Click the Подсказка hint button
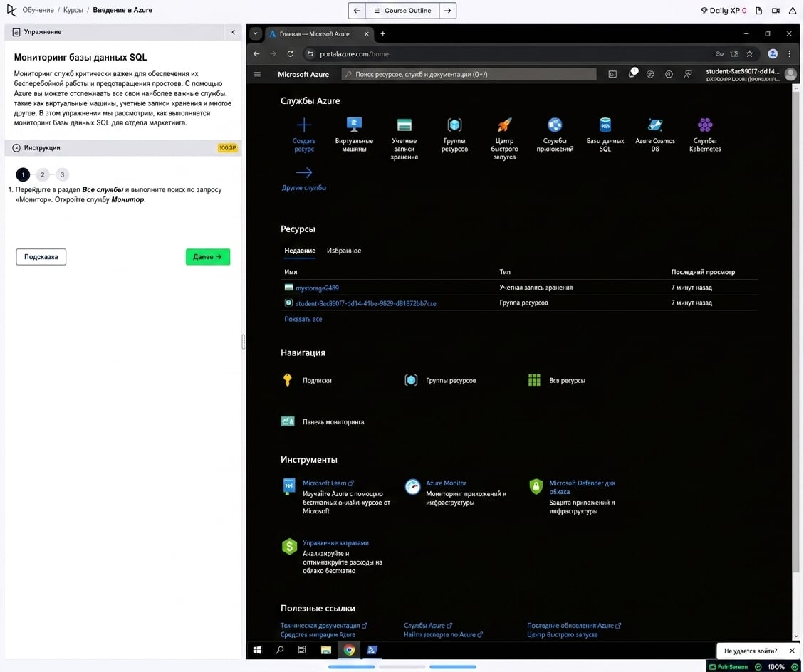Viewport: 804px width, 672px height. [41, 257]
